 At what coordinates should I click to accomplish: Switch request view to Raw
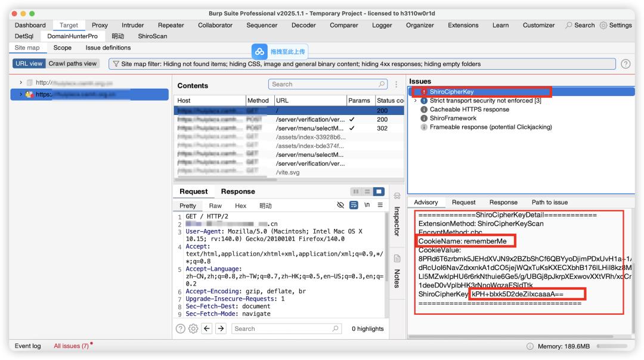[215, 206]
